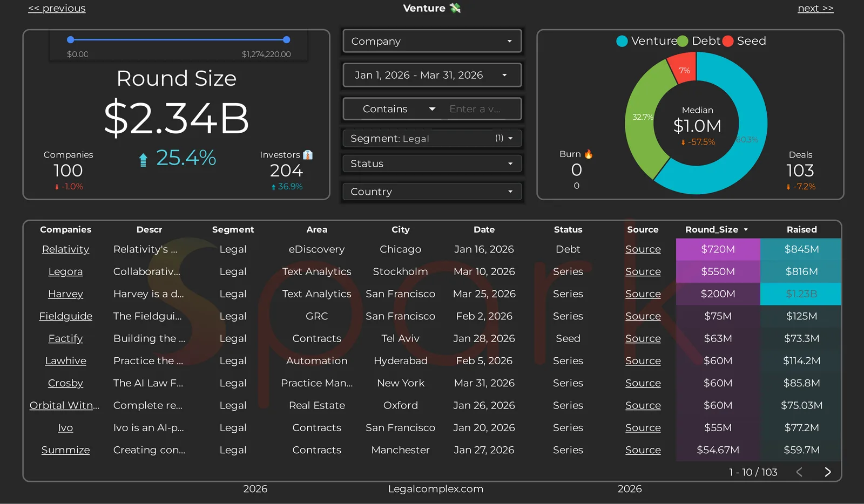Image resolution: width=864 pixels, height=504 pixels.
Task: Click the 'Mar 31, 2026' date cell
Action: 484,383
